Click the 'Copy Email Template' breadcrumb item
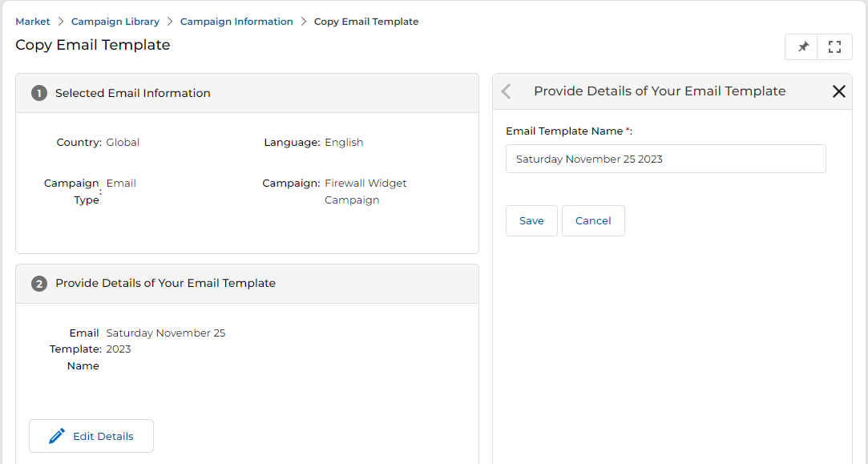868x464 pixels. coord(366,22)
